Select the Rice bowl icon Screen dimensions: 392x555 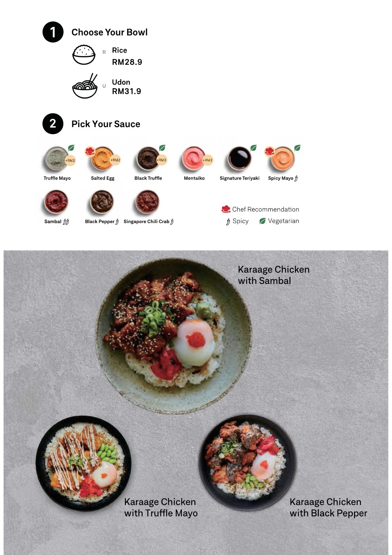coord(84,55)
